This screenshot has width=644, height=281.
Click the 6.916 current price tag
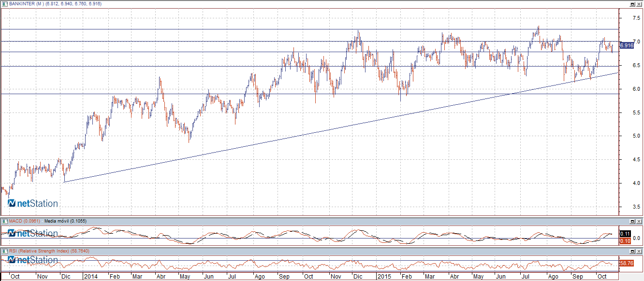(626, 45)
